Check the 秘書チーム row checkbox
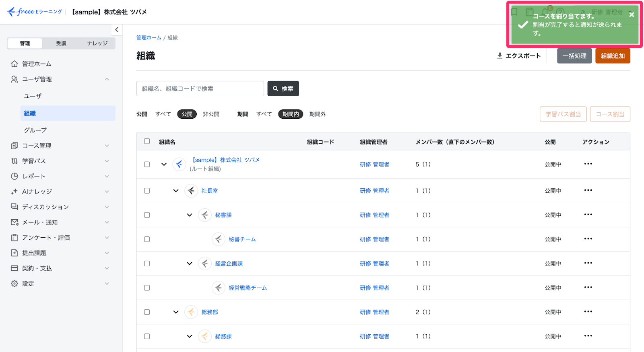The image size is (644, 352). 147,239
